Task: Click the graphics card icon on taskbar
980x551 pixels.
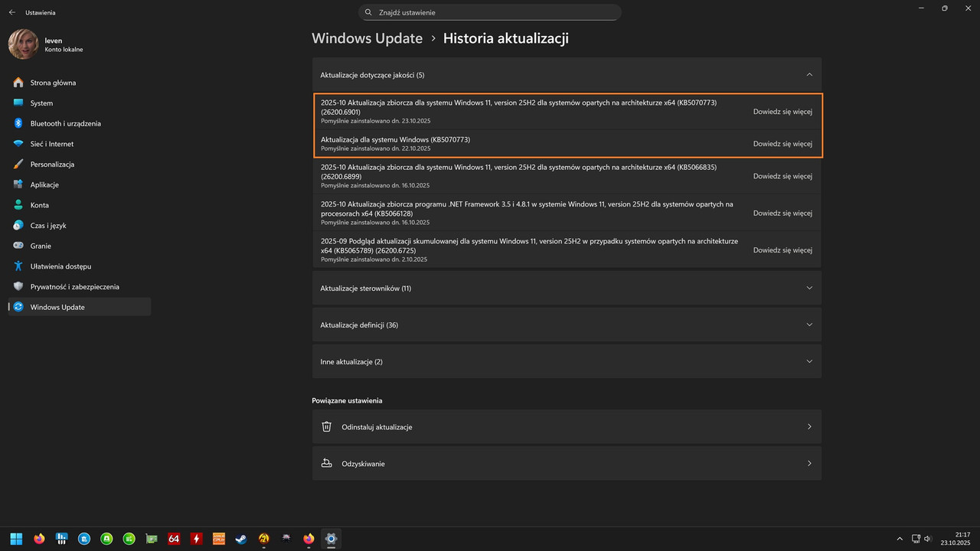Action: pos(152,539)
